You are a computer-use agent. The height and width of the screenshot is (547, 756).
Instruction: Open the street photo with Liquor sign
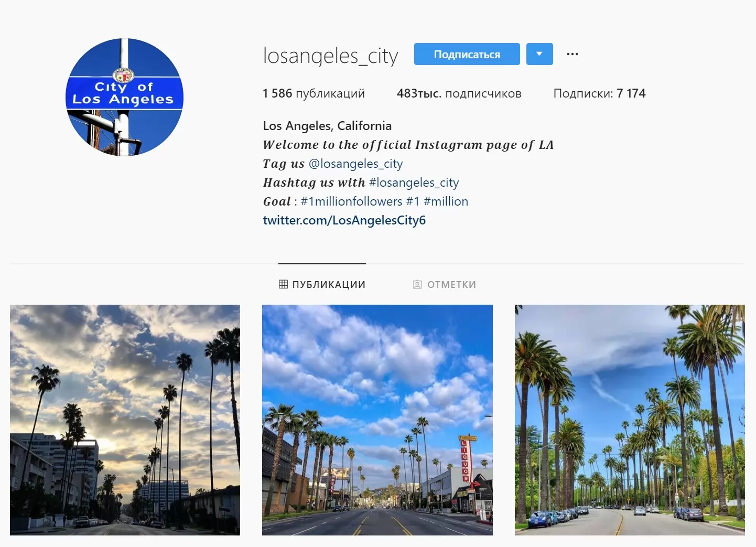coord(377,420)
